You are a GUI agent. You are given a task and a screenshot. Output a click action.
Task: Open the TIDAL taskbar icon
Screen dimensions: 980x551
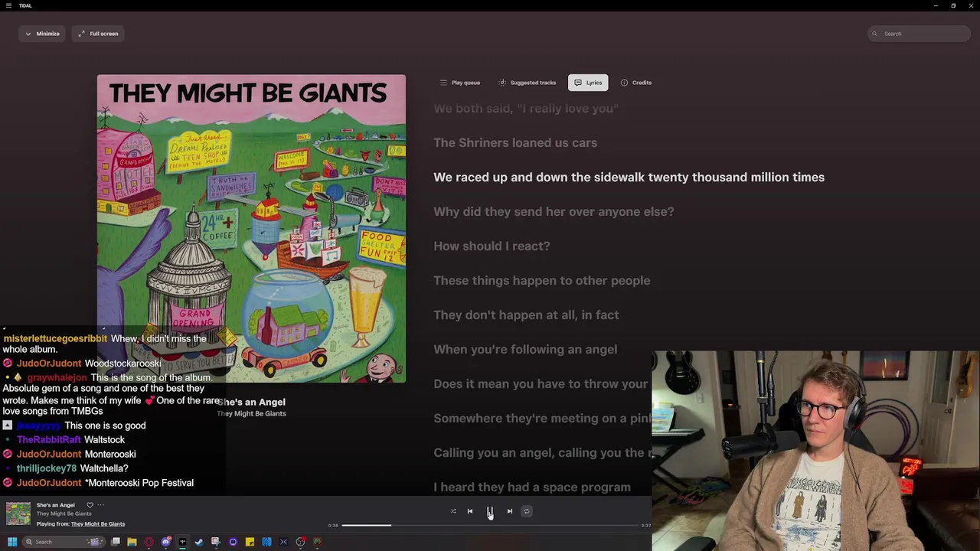[182, 542]
